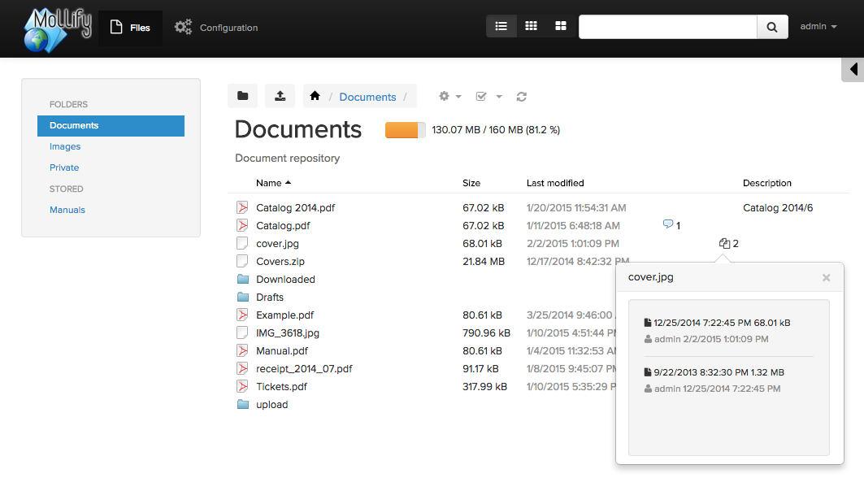Image resolution: width=864 pixels, height=504 pixels.
Task: Collapse the side panel arrow tab
Action: click(853, 69)
